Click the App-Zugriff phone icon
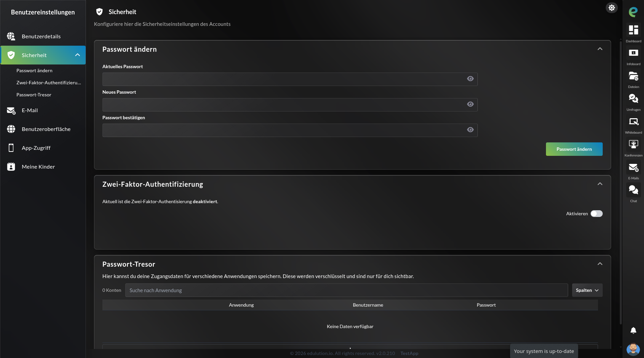 pos(11,148)
